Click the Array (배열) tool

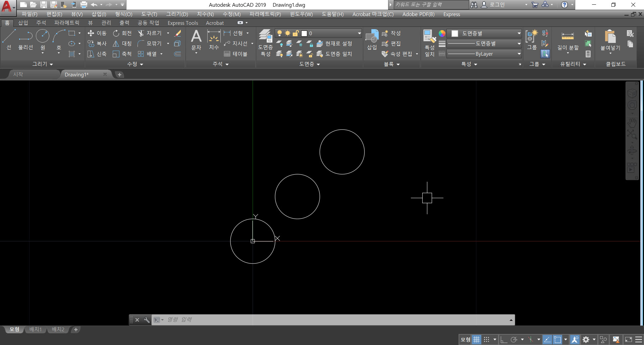point(147,54)
